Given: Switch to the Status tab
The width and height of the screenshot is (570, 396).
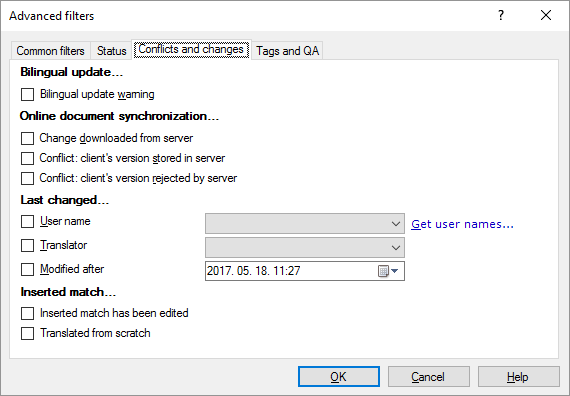Looking at the screenshot, I should click(111, 51).
